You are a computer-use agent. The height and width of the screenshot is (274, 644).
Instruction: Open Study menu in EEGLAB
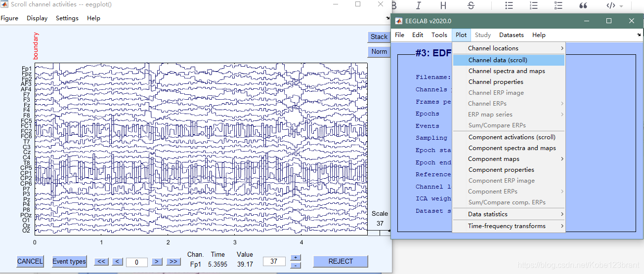point(483,35)
